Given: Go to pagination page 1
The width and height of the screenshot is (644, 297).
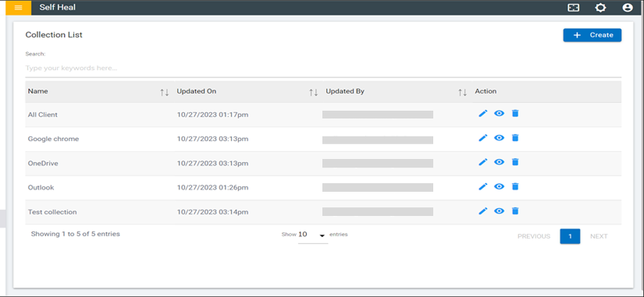Looking at the screenshot, I should [570, 236].
